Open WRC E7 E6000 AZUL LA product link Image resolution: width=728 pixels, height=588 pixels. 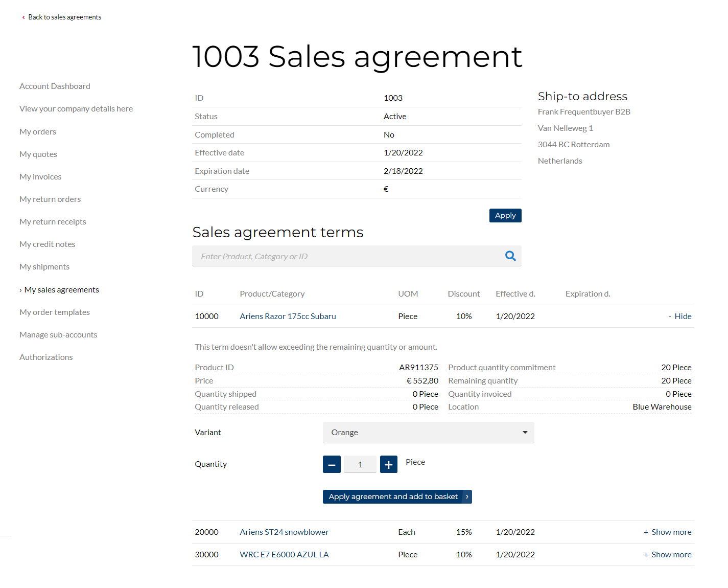(285, 555)
